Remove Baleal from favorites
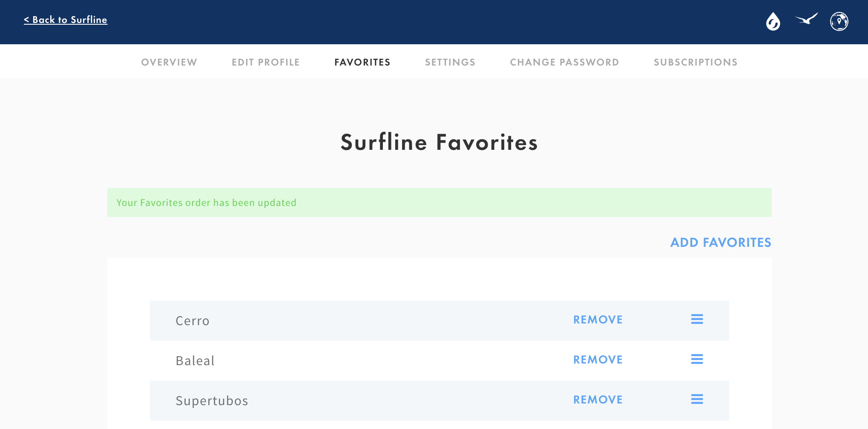Viewport: 868px width, 429px height. click(x=598, y=360)
